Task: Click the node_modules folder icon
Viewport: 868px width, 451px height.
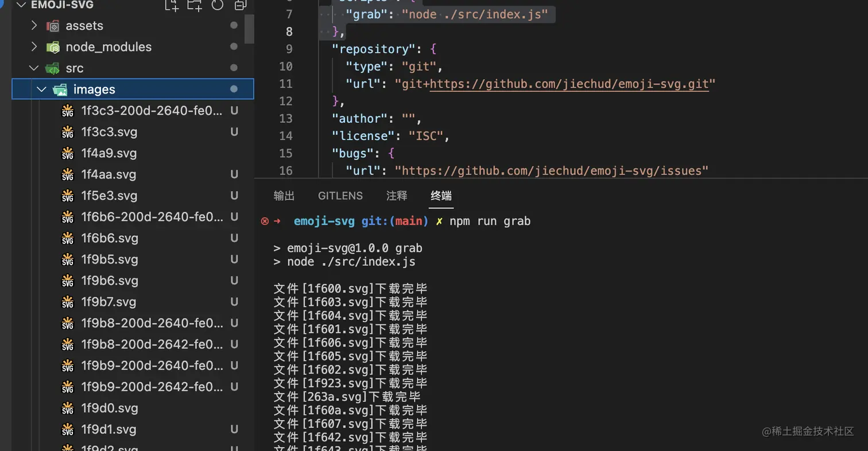Action: point(53,47)
